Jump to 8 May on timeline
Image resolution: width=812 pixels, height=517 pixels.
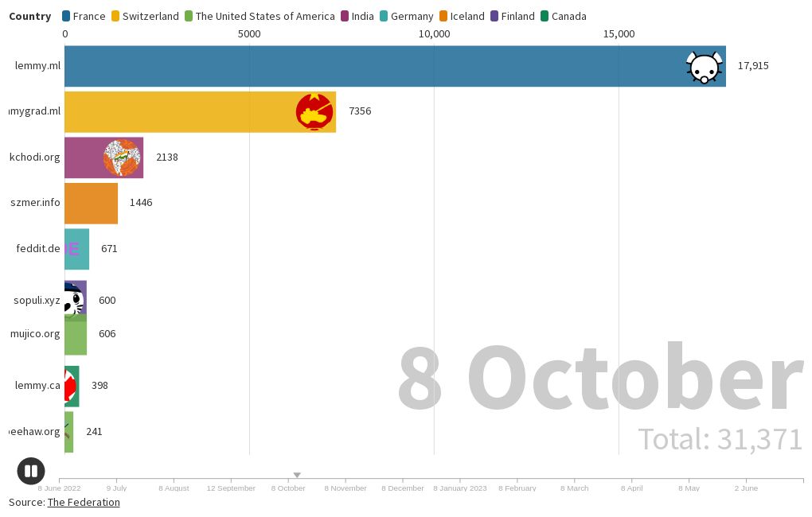click(689, 488)
